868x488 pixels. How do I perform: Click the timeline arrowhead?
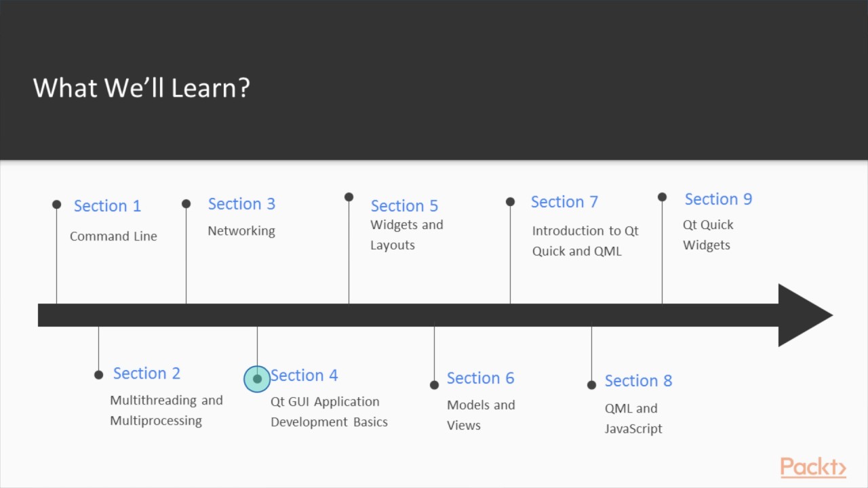coord(804,315)
